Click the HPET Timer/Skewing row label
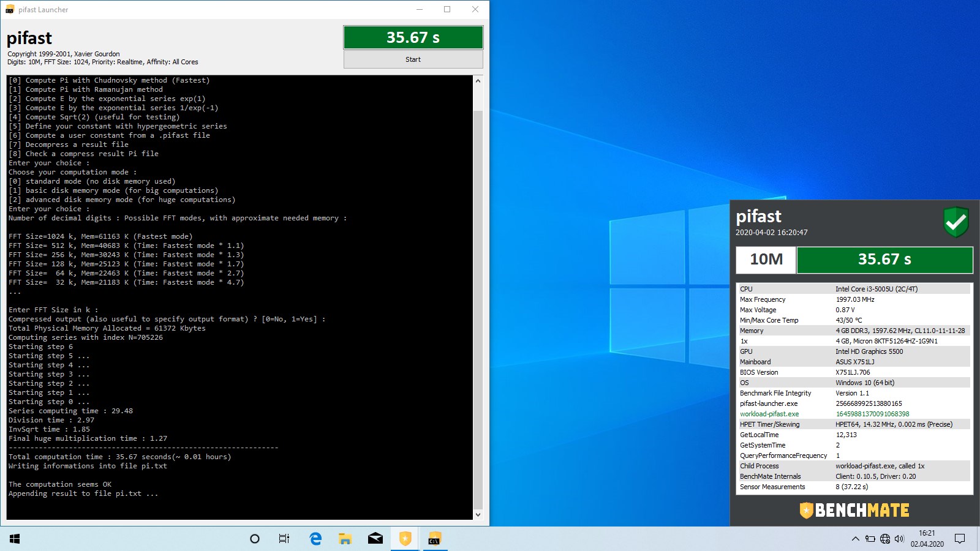Screen dimensions: 980x551 [769, 424]
